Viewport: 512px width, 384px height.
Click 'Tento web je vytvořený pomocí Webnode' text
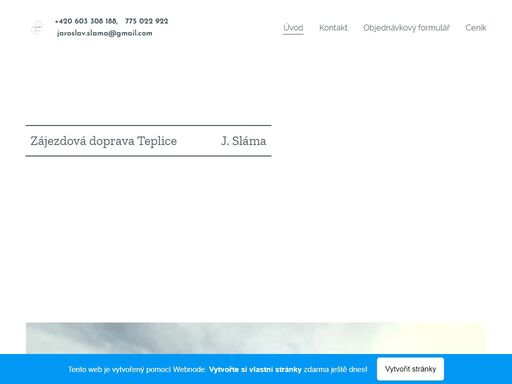point(137,369)
